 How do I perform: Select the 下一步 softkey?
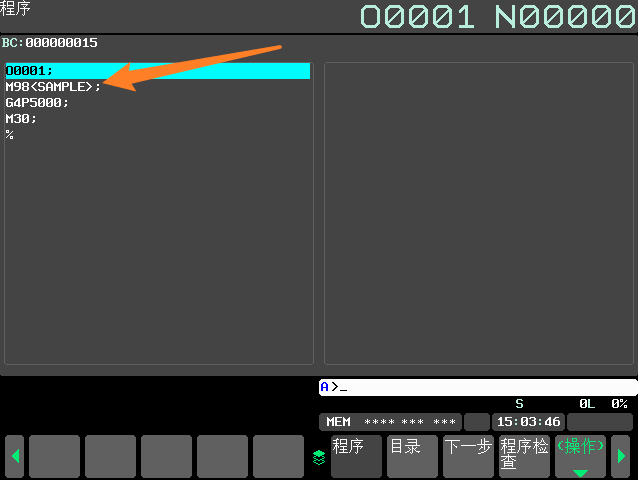pyautogui.click(x=468, y=456)
